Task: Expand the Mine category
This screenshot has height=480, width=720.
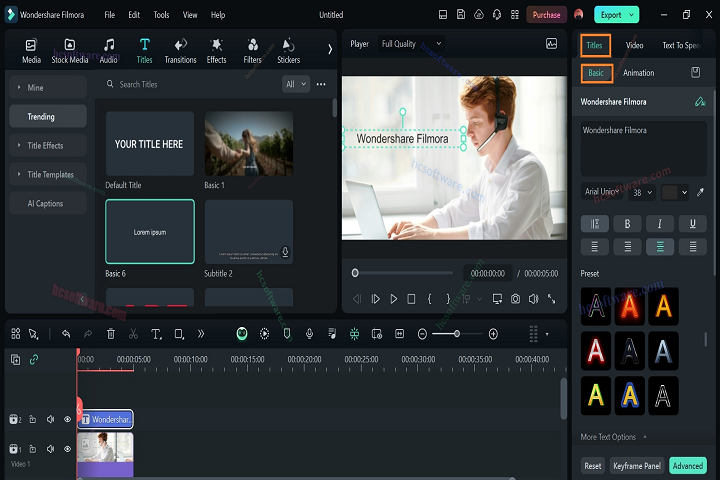Action: (x=48, y=87)
